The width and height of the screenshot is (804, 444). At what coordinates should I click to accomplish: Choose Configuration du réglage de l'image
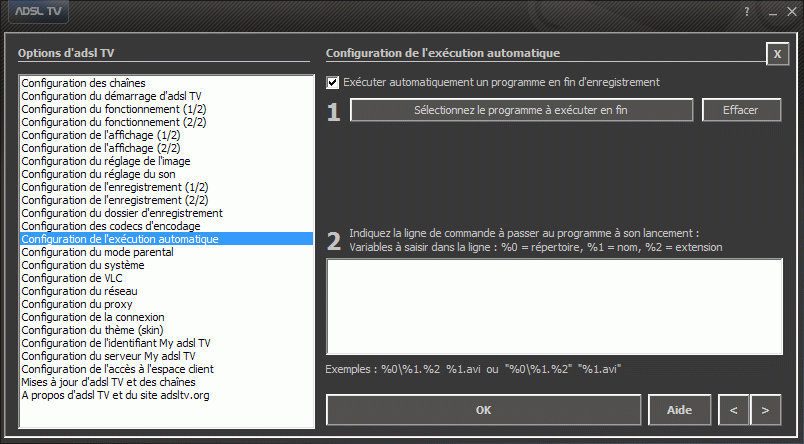click(167, 161)
